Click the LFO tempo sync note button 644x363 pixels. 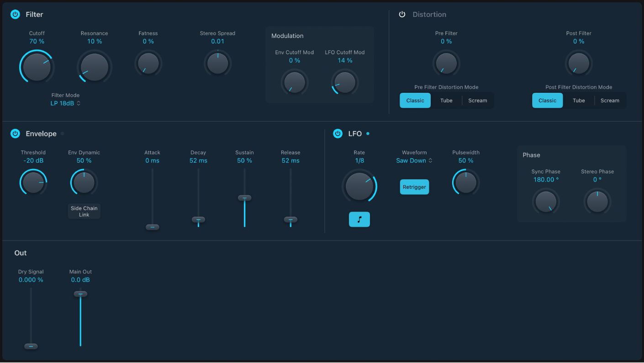tap(359, 220)
